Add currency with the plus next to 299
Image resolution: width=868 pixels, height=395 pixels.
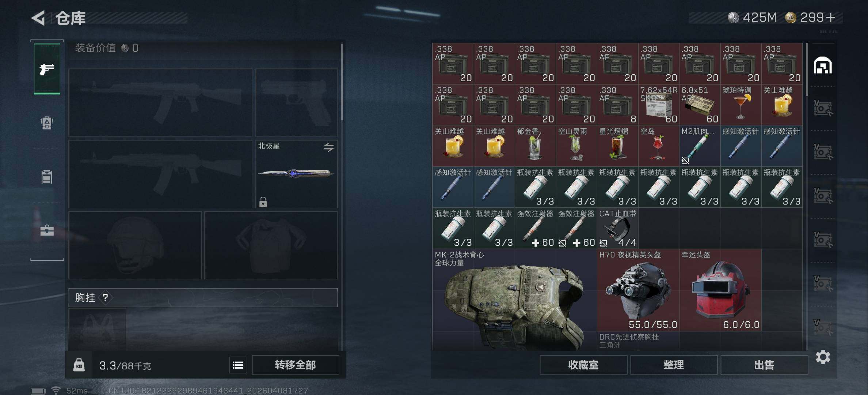coord(830,18)
